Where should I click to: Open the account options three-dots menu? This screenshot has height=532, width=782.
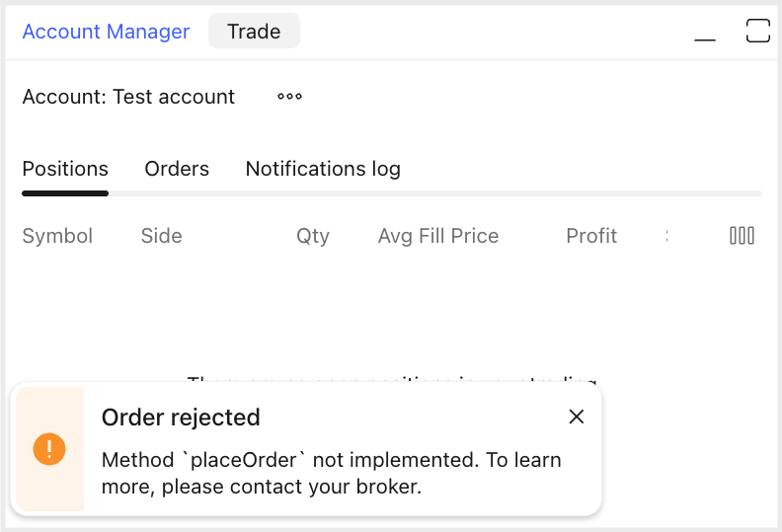(289, 97)
